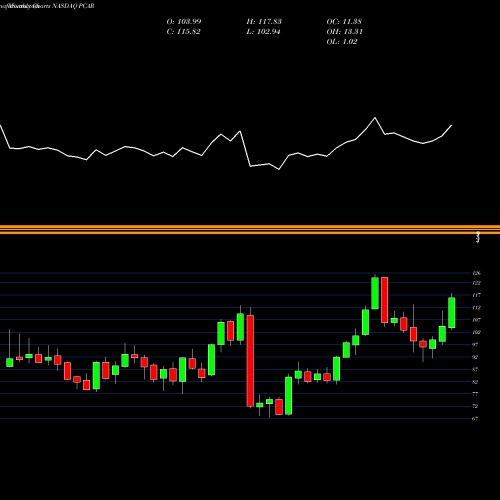Click the price axis label '72'
Image resolution: width=500 pixels, height=500 pixels.
click(475, 406)
